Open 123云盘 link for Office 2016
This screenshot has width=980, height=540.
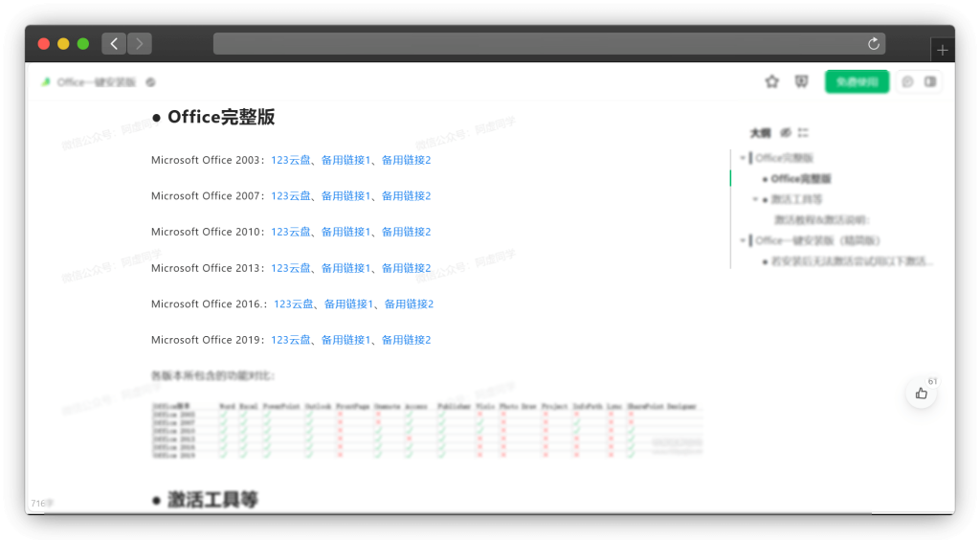click(x=294, y=304)
